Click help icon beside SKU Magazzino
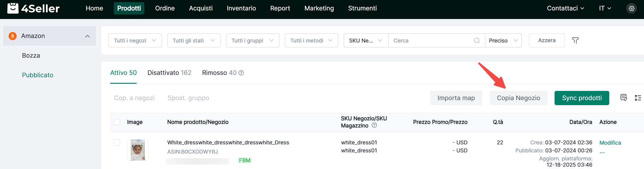Screen dimensions: 644x169 click(x=374, y=125)
